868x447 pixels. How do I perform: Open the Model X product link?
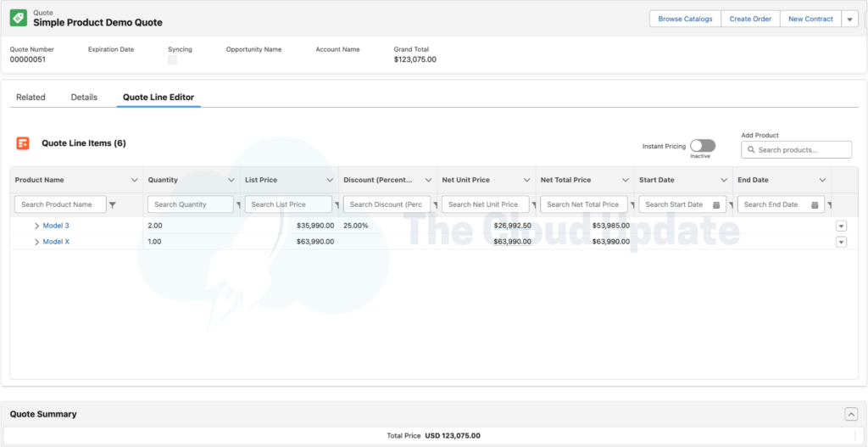(56, 242)
